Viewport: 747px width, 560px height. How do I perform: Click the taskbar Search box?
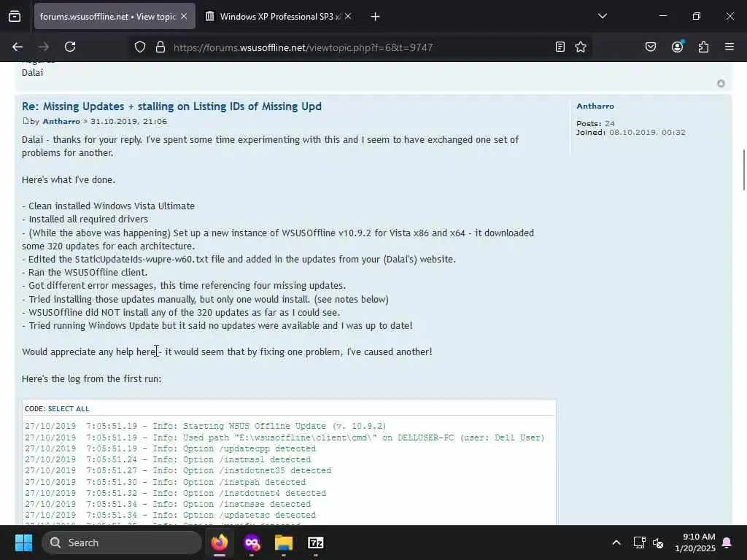(122, 542)
